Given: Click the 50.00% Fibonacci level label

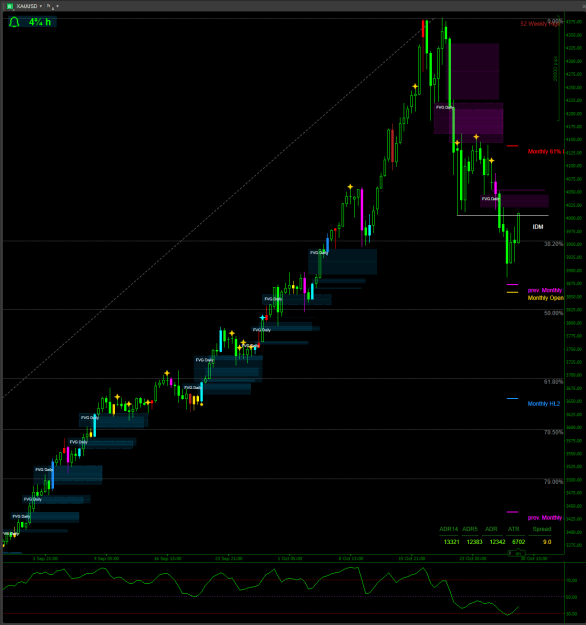Looking at the screenshot, I should click(x=553, y=313).
